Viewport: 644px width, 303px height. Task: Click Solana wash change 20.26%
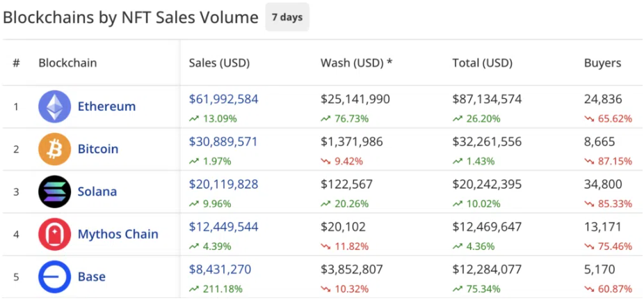[344, 204]
